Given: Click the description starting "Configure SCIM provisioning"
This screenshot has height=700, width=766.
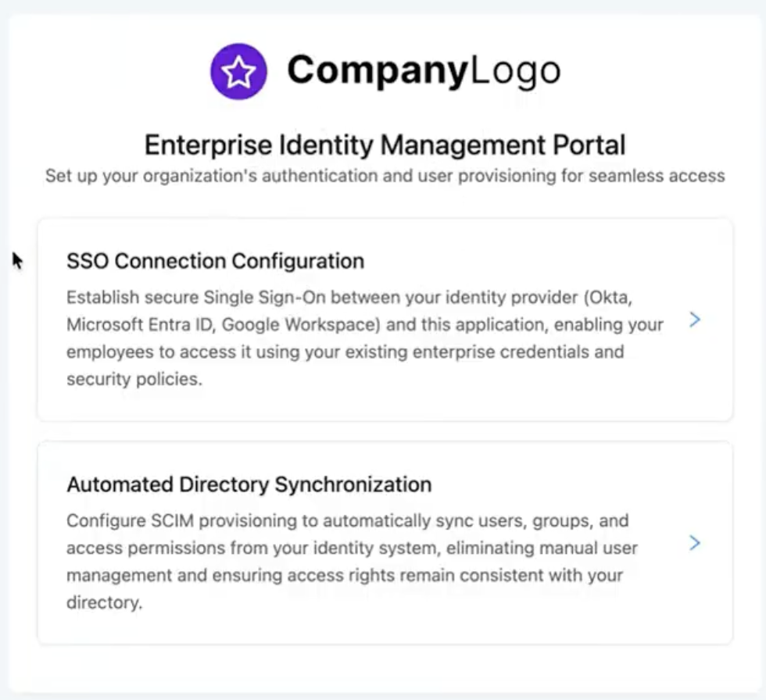Looking at the screenshot, I should pos(353,562).
